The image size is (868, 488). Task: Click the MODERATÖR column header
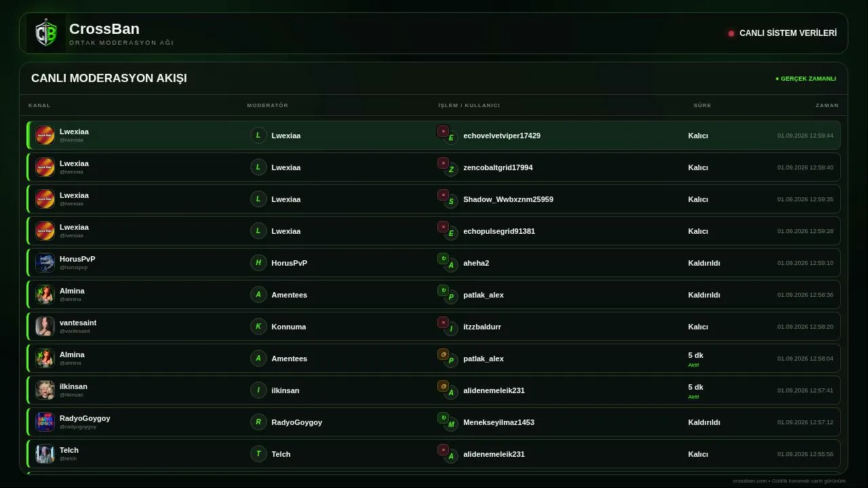coord(267,105)
